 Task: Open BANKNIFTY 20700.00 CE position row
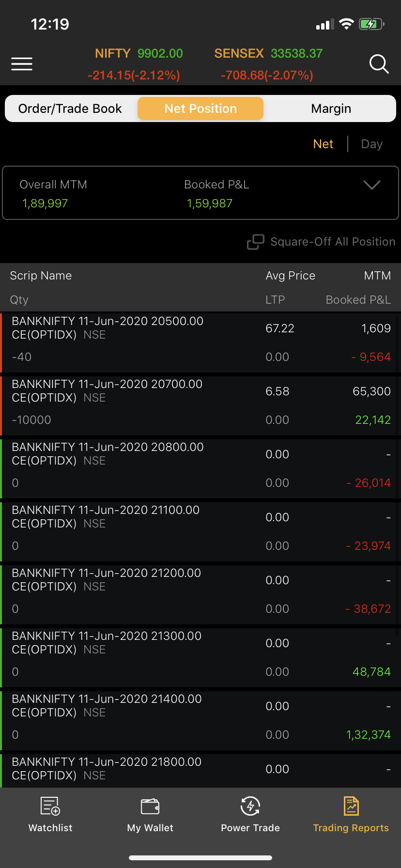200,405
